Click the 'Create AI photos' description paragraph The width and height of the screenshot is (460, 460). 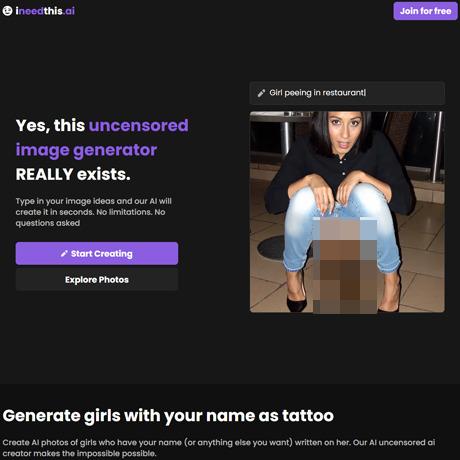coord(219,448)
